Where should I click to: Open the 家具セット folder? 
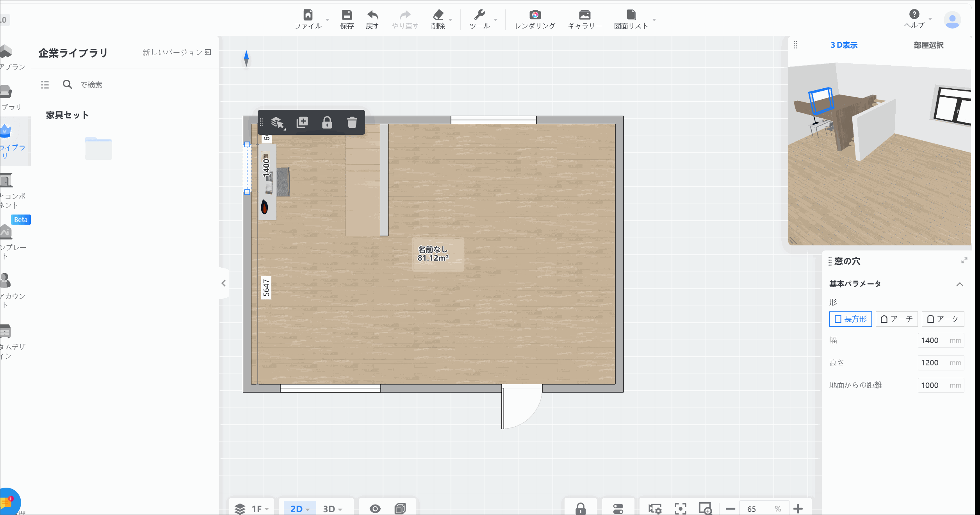pyautogui.click(x=98, y=148)
